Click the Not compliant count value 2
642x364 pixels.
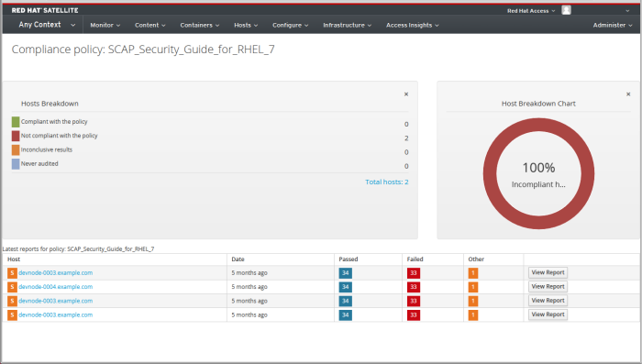click(x=406, y=138)
